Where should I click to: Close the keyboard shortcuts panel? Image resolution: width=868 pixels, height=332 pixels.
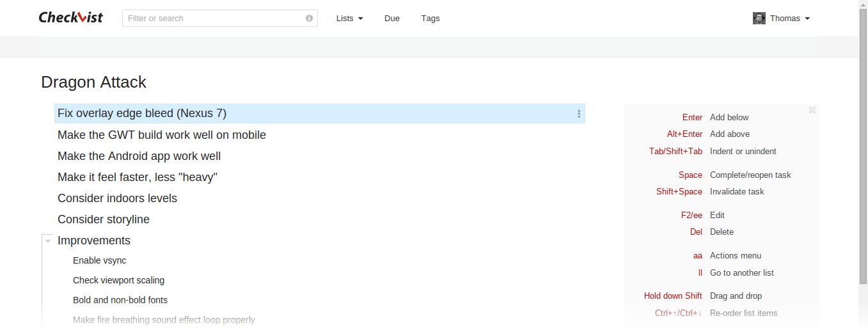[812, 110]
